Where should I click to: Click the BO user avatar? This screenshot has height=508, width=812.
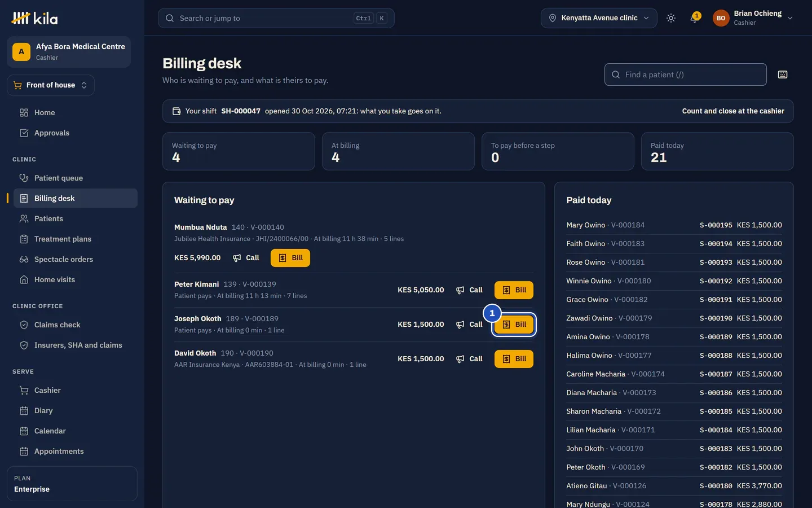click(721, 18)
